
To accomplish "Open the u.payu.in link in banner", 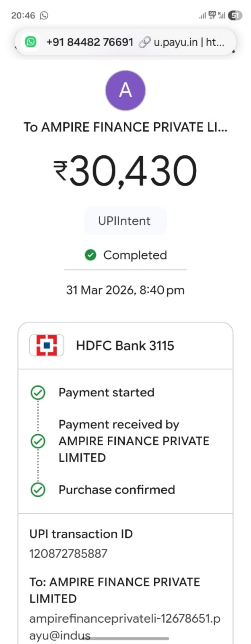I will coord(189,42).
